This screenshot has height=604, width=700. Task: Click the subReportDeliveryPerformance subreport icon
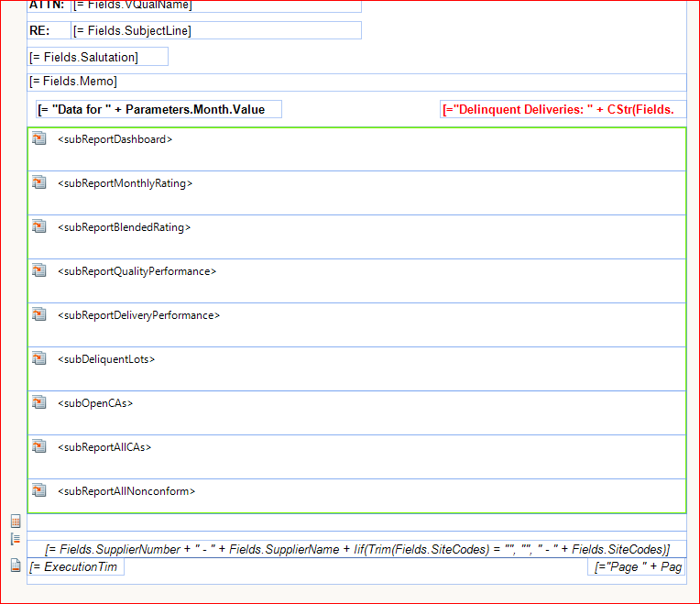point(38,314)
